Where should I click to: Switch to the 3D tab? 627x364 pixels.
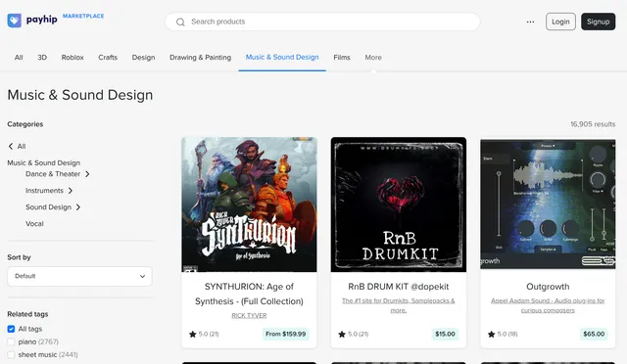click(42, 58)
